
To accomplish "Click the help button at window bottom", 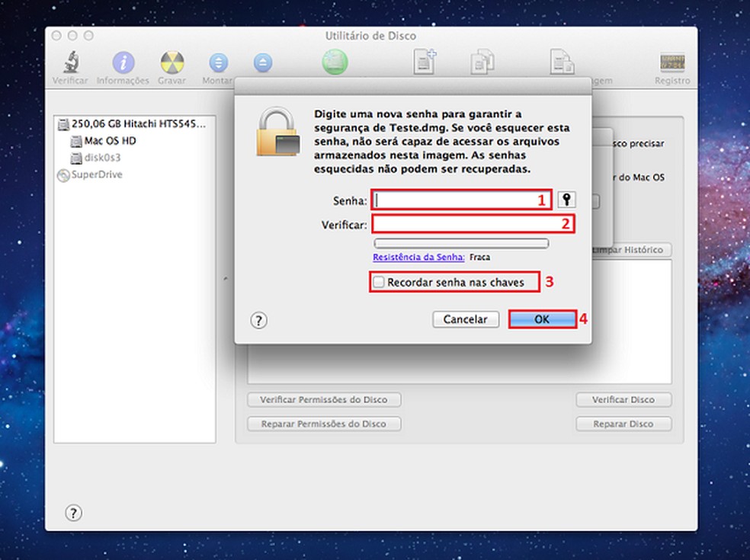I will click(x=73, y=513).
